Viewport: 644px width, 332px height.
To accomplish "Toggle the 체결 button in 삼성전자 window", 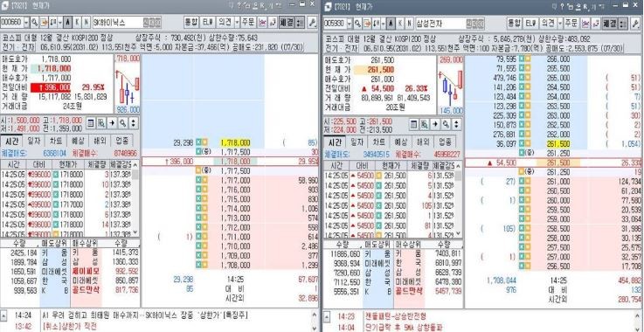I will tap(610, 23).
